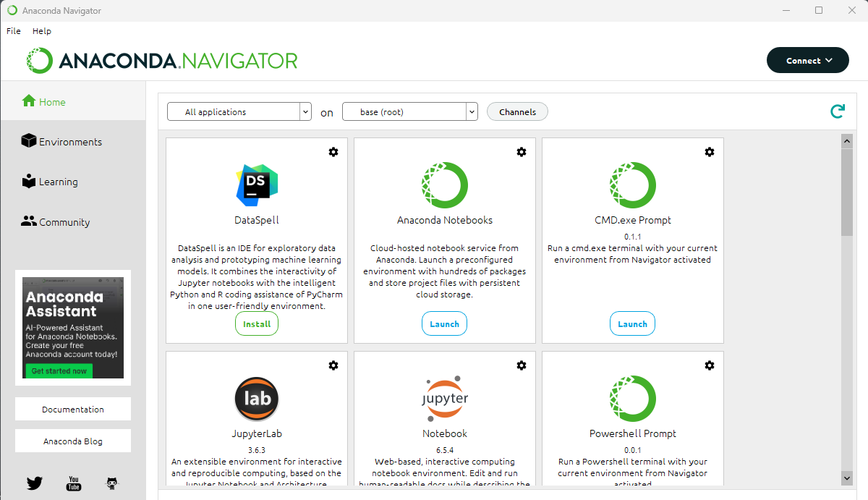868x500 pixels.
Task: Click the Anaconda Notebooks gear icon
Action: click(522, 152)
